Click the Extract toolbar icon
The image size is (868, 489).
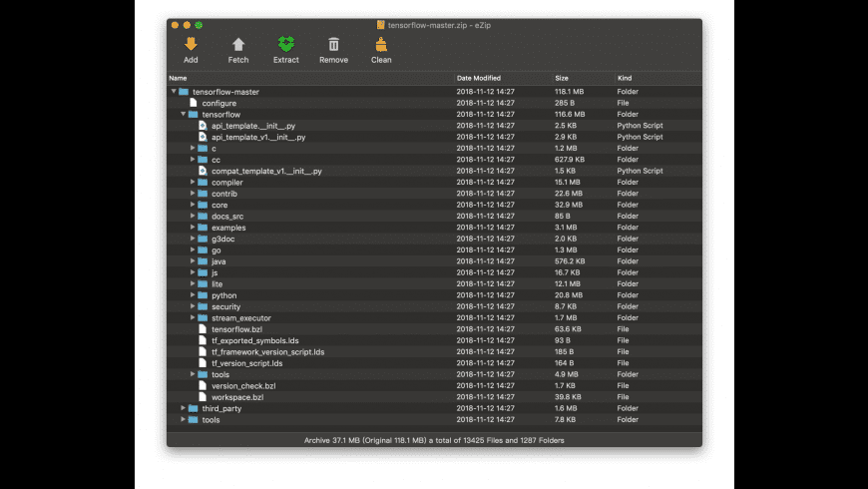[x=285, y=44]
